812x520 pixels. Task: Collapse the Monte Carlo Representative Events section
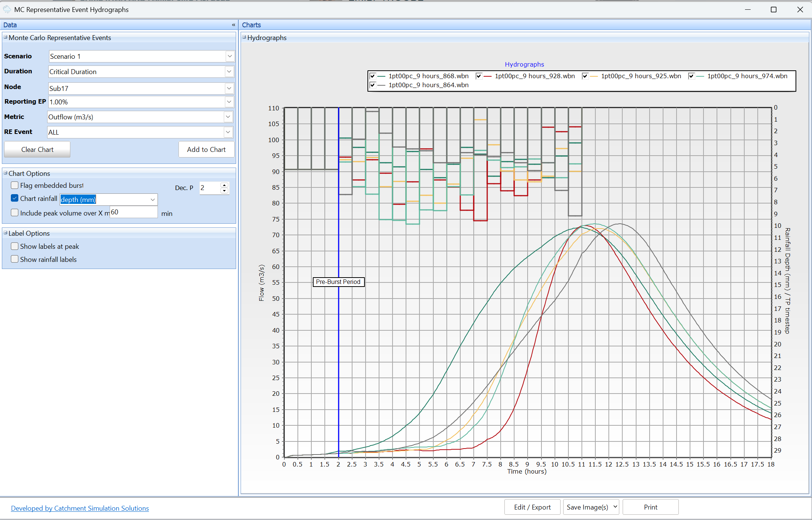pos(5,37)
